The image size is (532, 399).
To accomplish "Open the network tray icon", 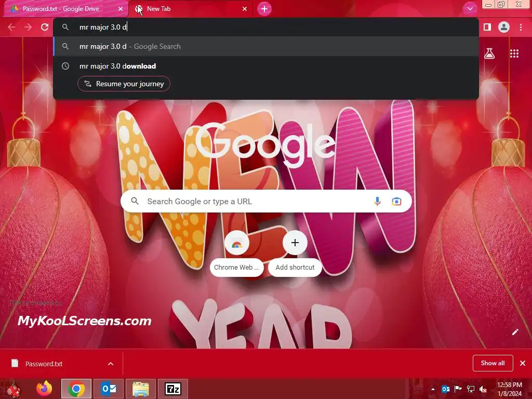I will 471,389.
